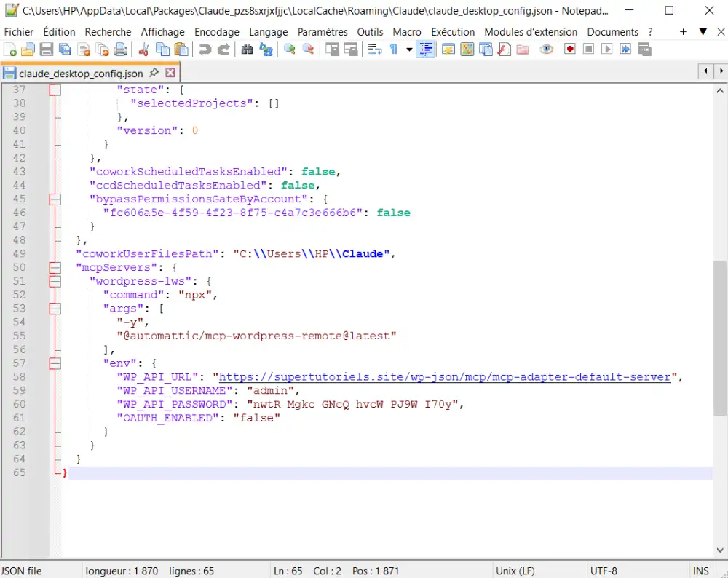The width and height of the screenshot is (728, 578).
Task: Toggle show all characters pilcrow icon
Action: point(394,50)
